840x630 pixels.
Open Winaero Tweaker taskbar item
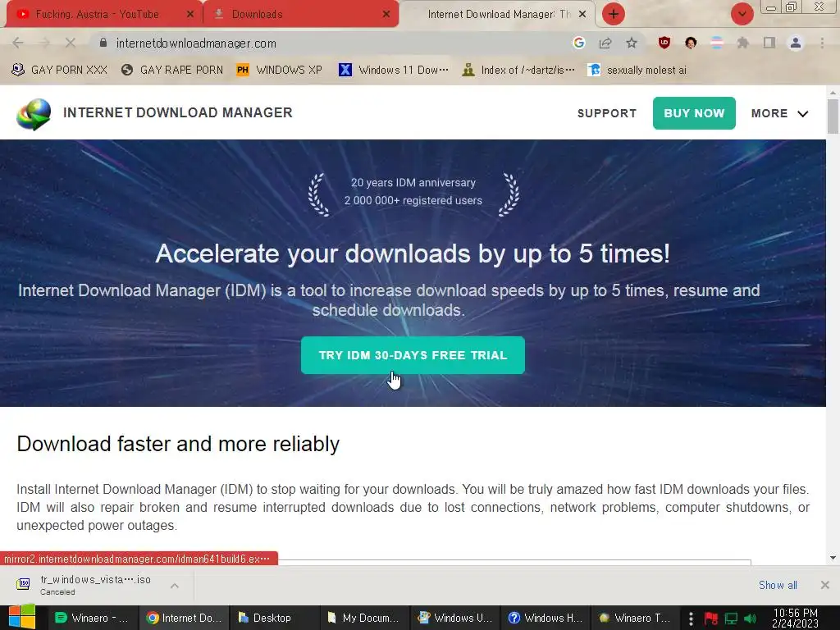[636, 618]
